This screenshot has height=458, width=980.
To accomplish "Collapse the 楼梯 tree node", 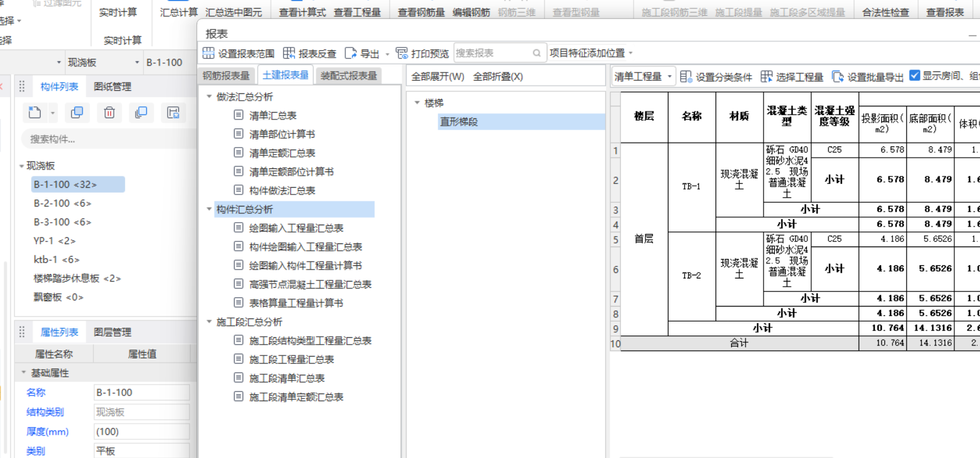I will [417, 103].
